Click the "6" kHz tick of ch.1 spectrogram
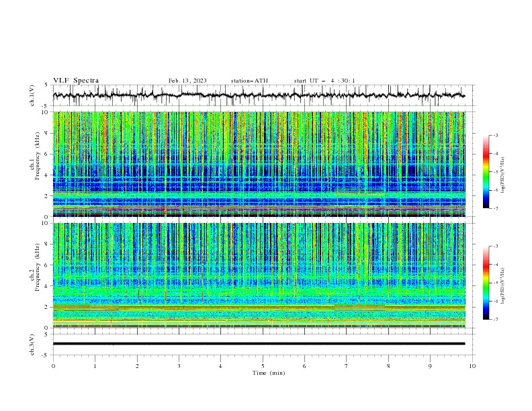This screenshot has height=411, width=532. [x=47, y=154]
